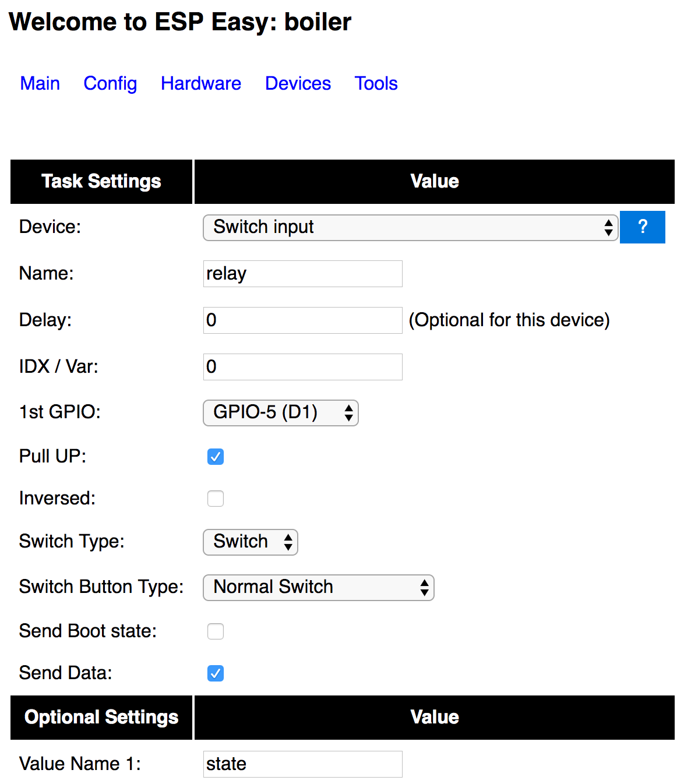The width and height of the screenshot is (684, 784).
Task: Open the Device dropdown showing Switch input
Action: click(410, 228)
